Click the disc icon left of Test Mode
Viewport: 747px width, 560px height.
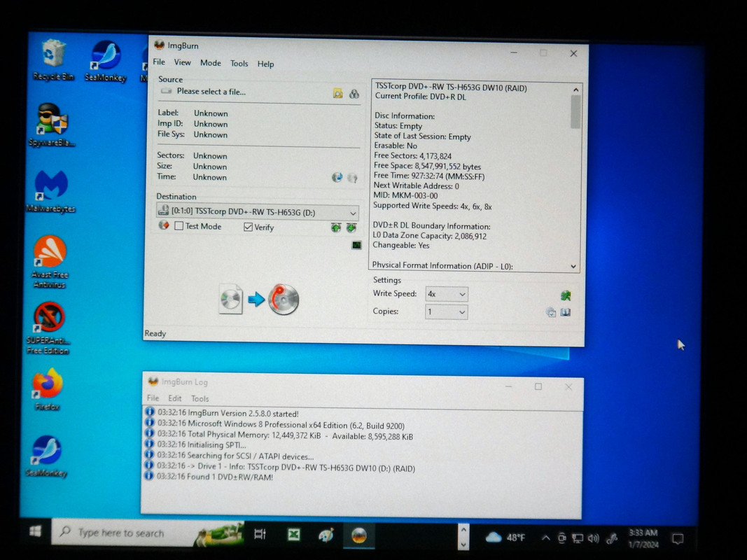164,225
